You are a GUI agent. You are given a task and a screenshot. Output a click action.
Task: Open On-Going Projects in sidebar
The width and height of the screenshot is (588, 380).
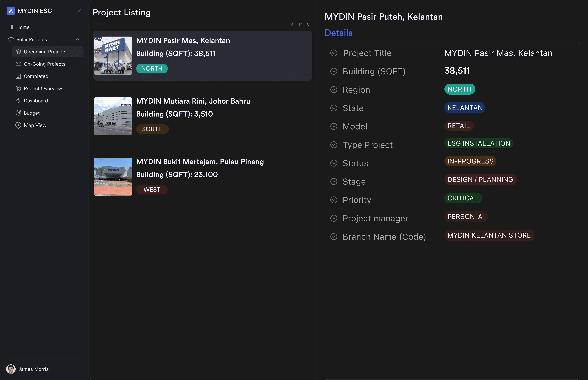(x=44, y=64)
